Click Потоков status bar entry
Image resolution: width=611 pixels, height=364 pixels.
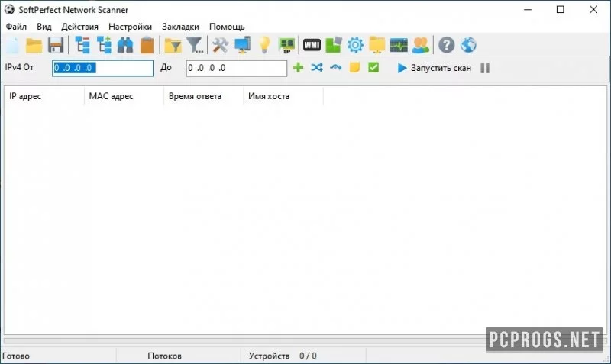coord(164,356)
